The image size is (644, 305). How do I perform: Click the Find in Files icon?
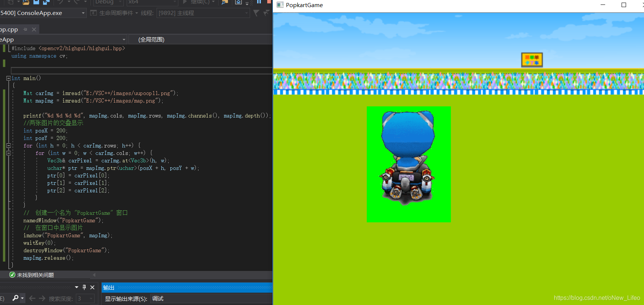pos(225,2)
